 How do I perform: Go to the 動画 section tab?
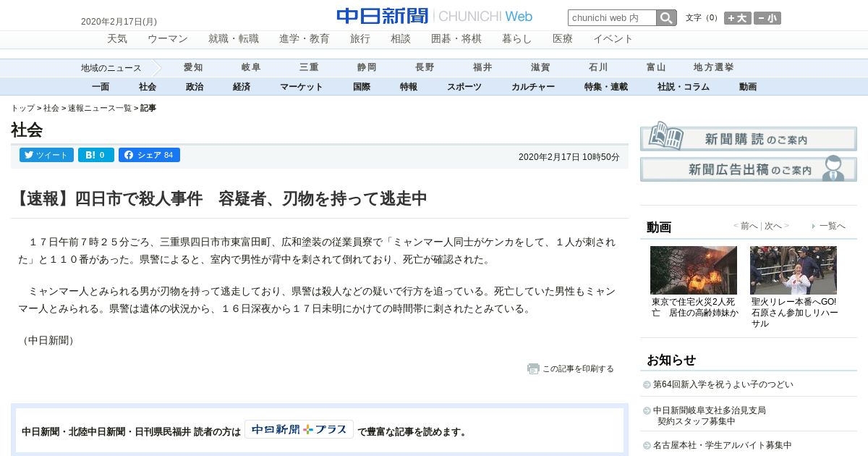pos(748,87)
